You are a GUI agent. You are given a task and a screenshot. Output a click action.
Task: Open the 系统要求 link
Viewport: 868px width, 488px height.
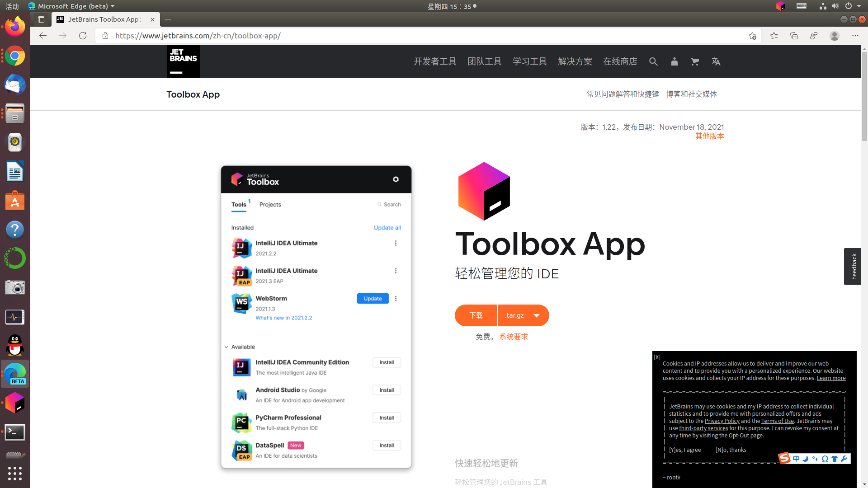pos(514,337)
